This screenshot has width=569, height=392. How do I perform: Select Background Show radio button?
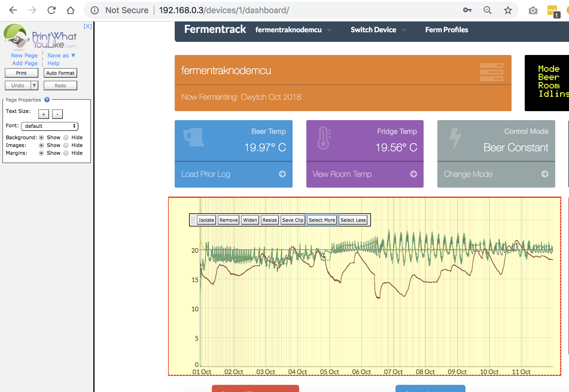(x=41, y=137)
